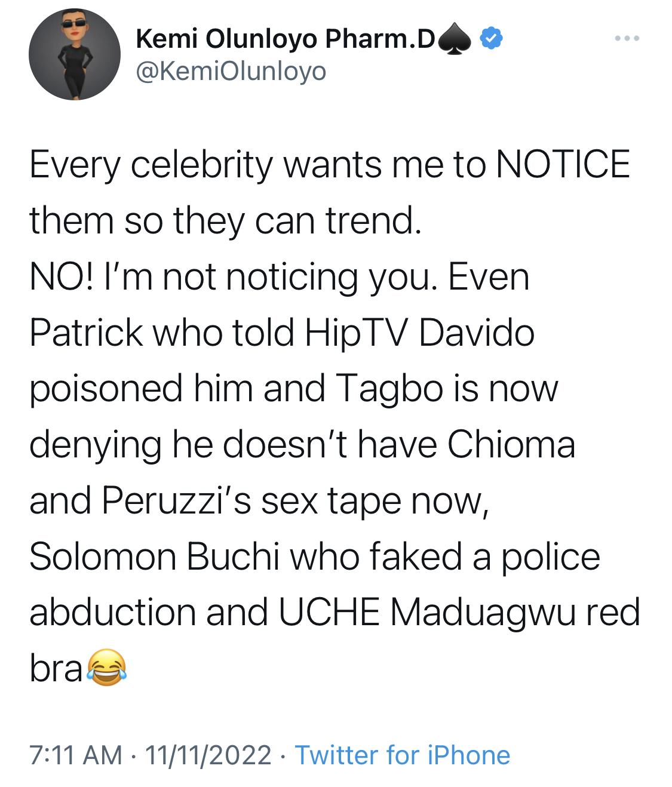
Task: Click the word 'NOTICE' in the tweet
Action: tap(563, 164)
